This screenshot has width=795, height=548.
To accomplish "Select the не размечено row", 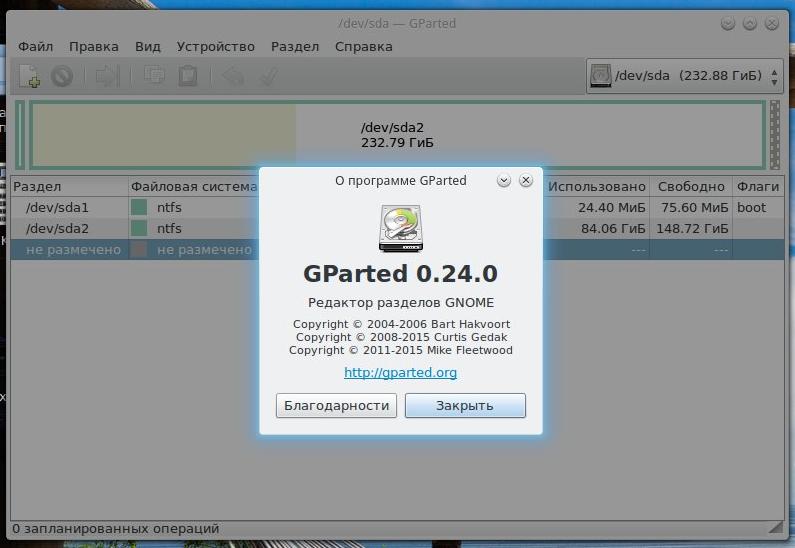I will 397,250.
